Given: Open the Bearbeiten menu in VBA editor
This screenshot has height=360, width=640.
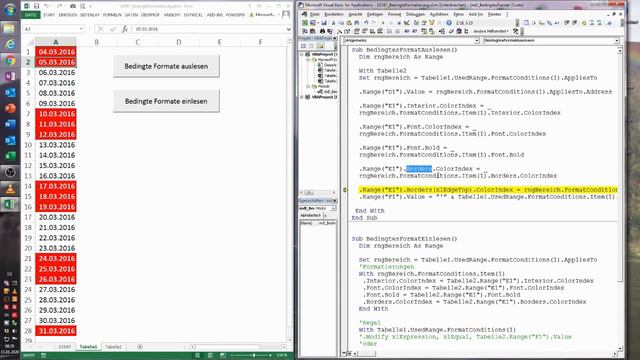Looking at the screenshot, I should click(x=333, y=14).
